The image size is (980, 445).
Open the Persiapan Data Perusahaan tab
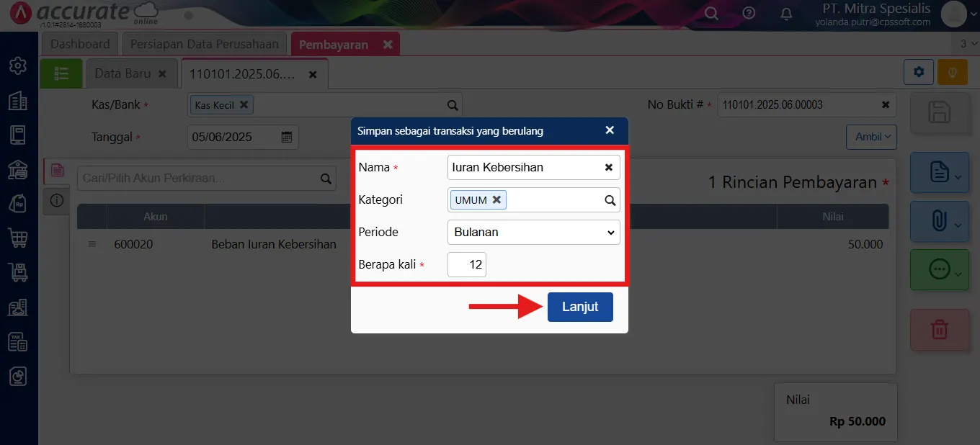click(x=204, y=43)
